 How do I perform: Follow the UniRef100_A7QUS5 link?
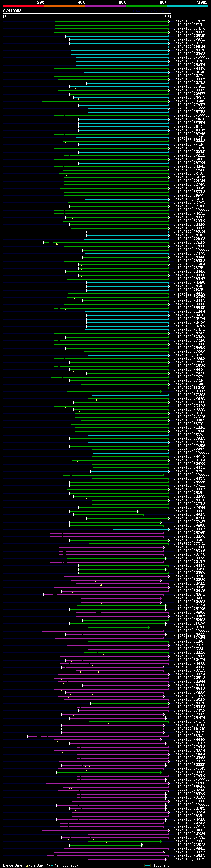(x=189, y=410)
